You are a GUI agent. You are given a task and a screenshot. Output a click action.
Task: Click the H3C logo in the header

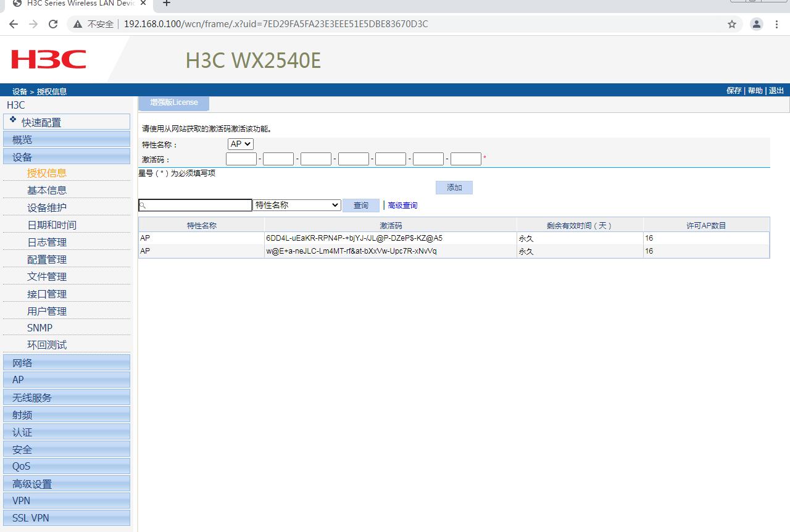tap(49, 60)
